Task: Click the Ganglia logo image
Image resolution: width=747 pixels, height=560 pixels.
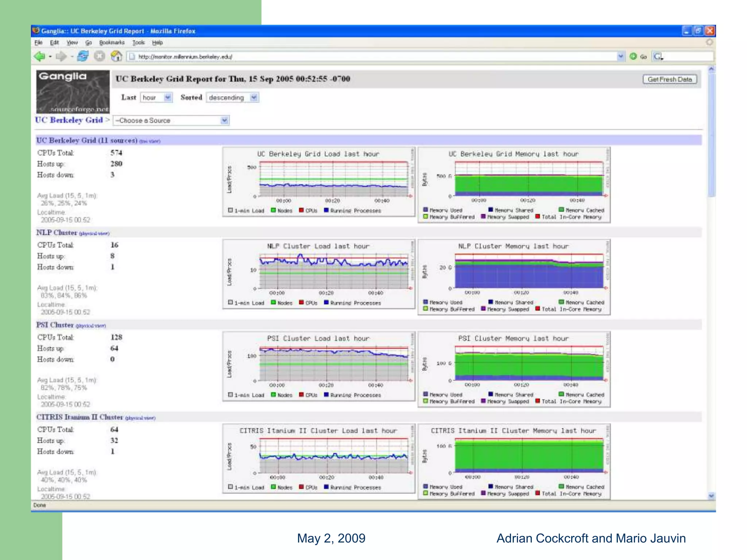Action: (x=73, y=92)
